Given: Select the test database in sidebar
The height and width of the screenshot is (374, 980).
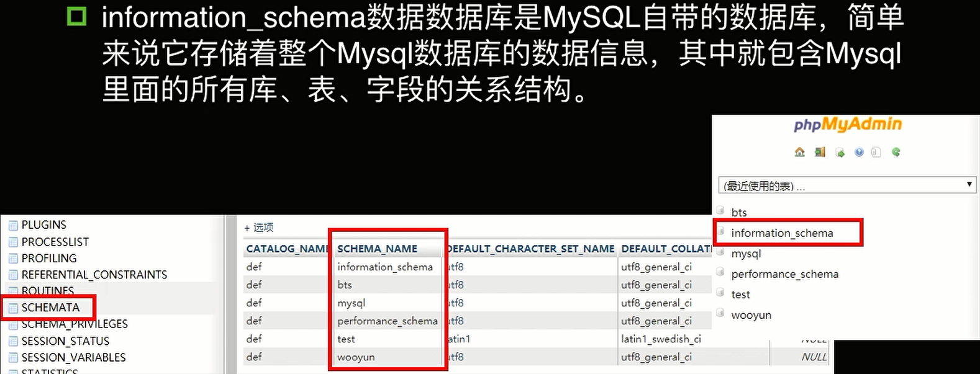Looking at the screenshot, I should [x=740, y=295].
